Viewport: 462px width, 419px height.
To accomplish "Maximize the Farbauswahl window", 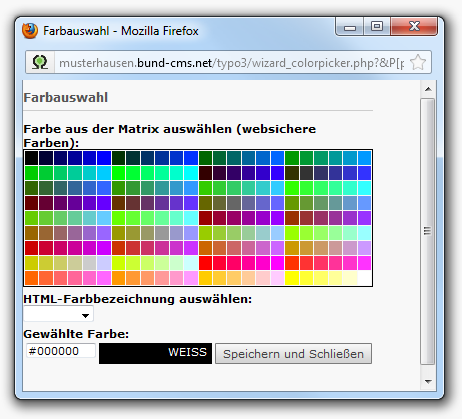I will click(377, 26).
